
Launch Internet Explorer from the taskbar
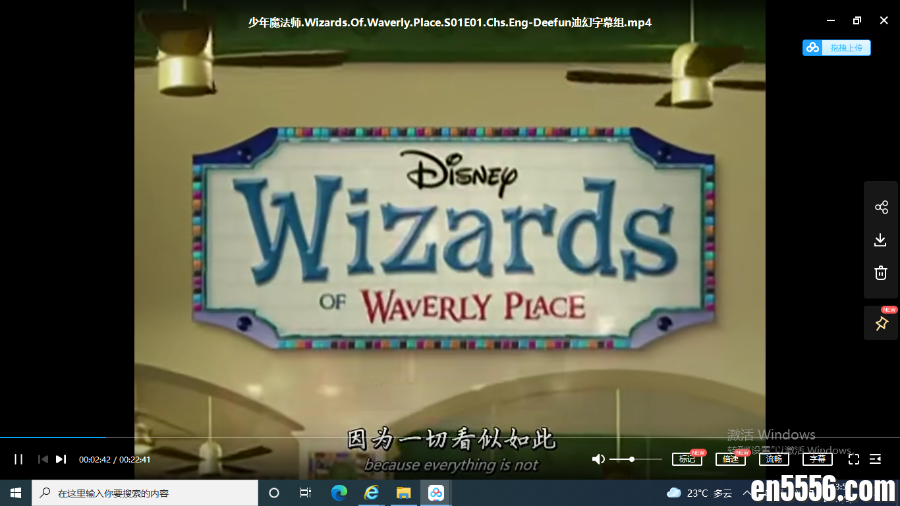coord(371,493)
